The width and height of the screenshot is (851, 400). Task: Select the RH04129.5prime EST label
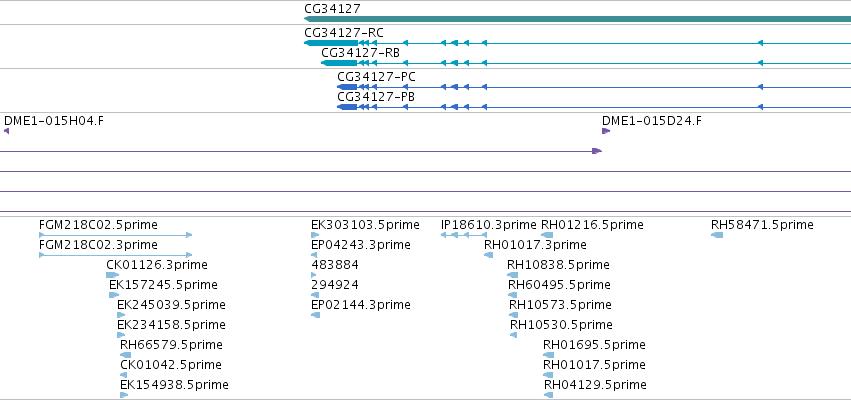click(595, 385)
